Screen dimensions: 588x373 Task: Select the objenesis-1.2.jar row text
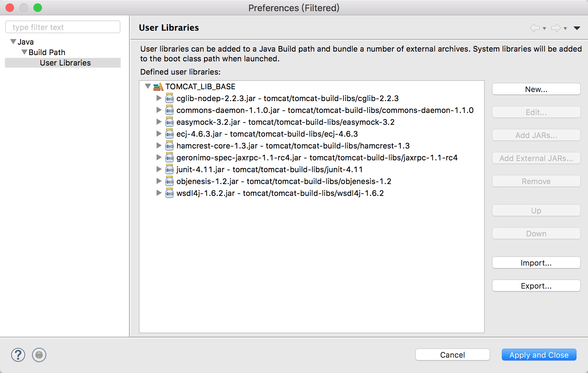click(284, 181)
